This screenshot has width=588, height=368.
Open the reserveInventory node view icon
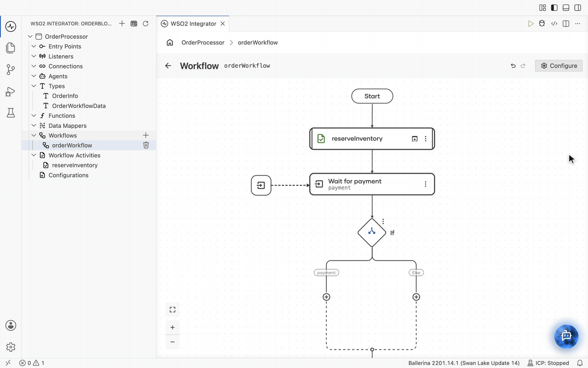point(415,139)
